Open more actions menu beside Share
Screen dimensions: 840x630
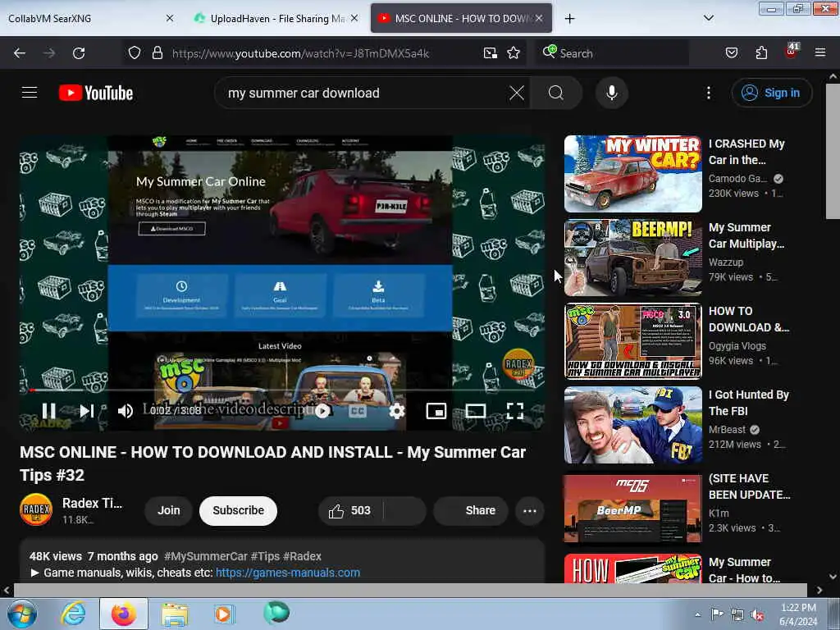click(530, 510)
